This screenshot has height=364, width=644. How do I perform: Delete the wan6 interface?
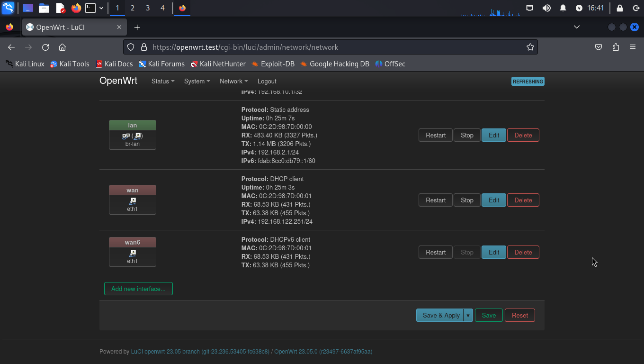[x=523, y=252]
